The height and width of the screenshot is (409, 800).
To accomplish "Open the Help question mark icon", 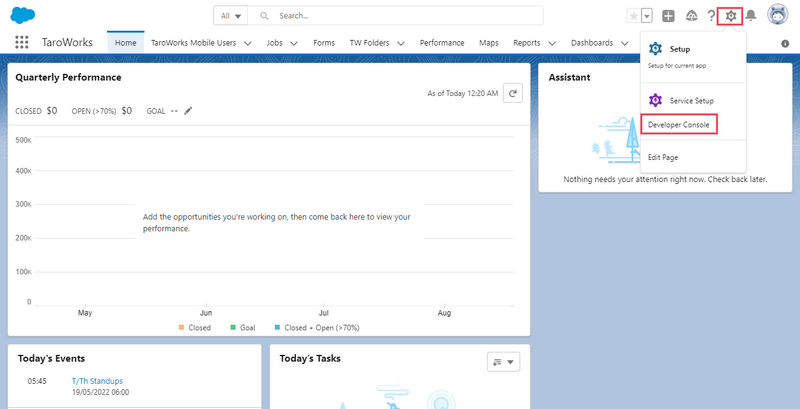I will (711, 16).
